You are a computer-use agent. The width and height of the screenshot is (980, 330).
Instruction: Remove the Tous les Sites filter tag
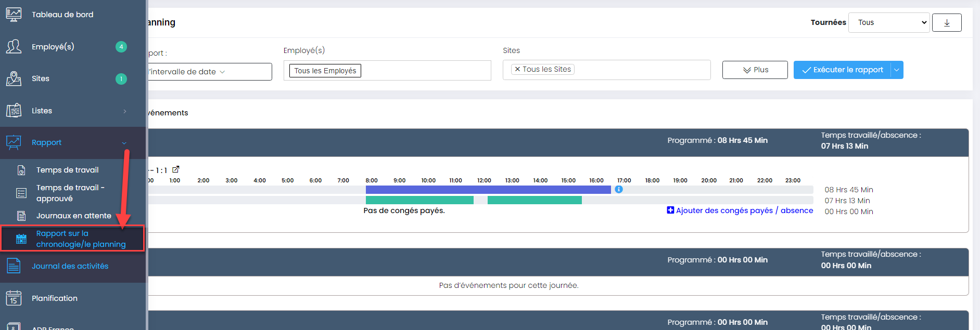pos(517,69)
